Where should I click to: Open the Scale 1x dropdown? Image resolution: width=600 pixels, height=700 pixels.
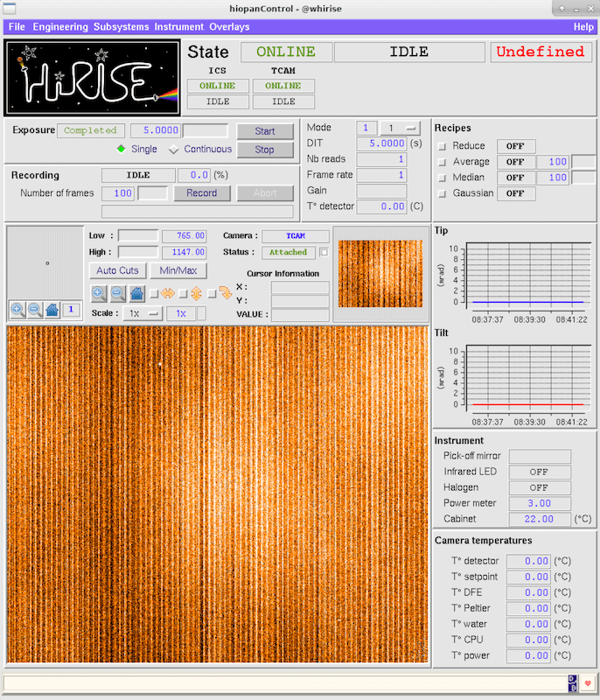(143, 313)
